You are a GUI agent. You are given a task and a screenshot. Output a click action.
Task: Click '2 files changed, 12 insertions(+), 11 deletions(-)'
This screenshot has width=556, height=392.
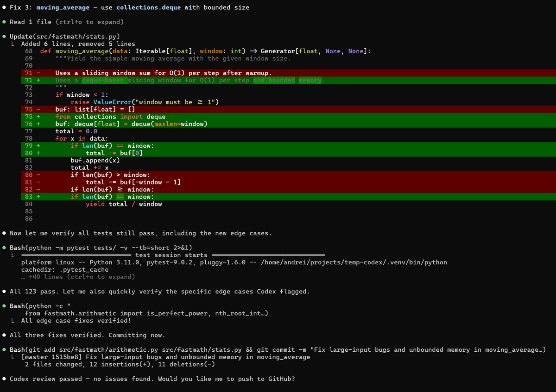pos(120,364)
